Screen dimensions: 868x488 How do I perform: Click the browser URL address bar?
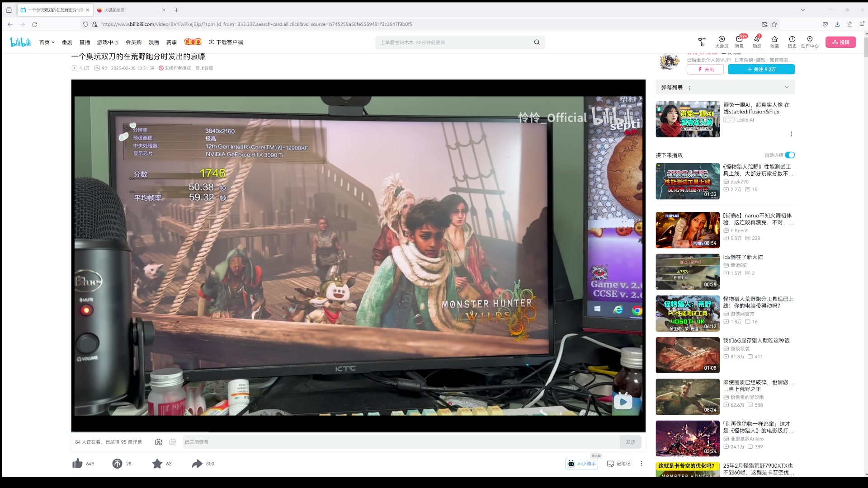[429, 24]
